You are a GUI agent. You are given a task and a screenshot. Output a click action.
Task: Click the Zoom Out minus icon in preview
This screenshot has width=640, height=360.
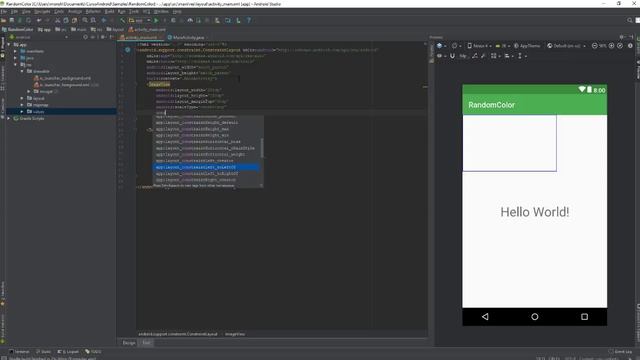595,46
